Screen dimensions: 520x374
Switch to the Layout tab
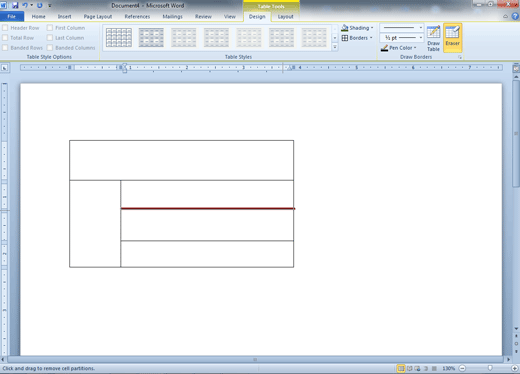click(285, 16)
